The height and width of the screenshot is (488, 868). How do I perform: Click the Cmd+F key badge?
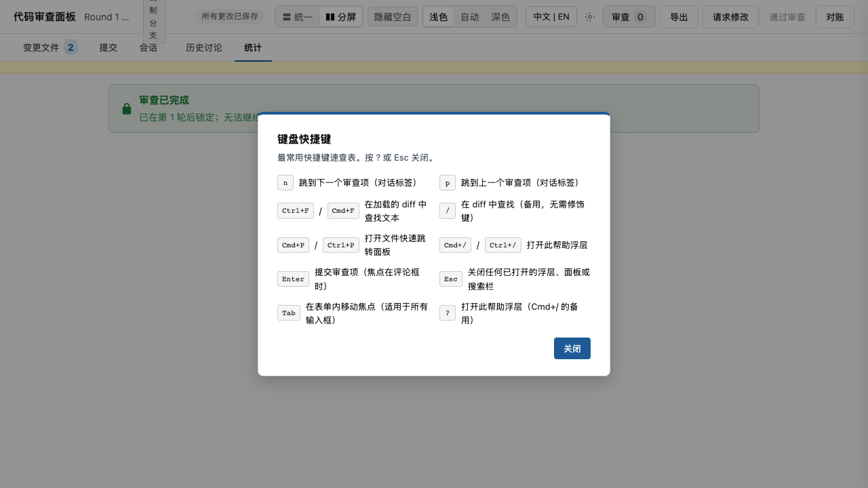[x=343, y=211]
